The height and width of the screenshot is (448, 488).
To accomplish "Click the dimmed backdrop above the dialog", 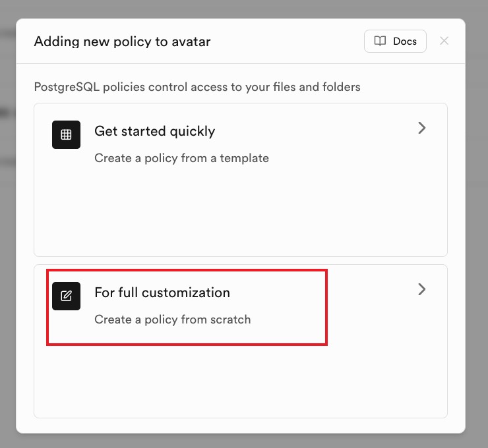I will [x=244, y=9].
